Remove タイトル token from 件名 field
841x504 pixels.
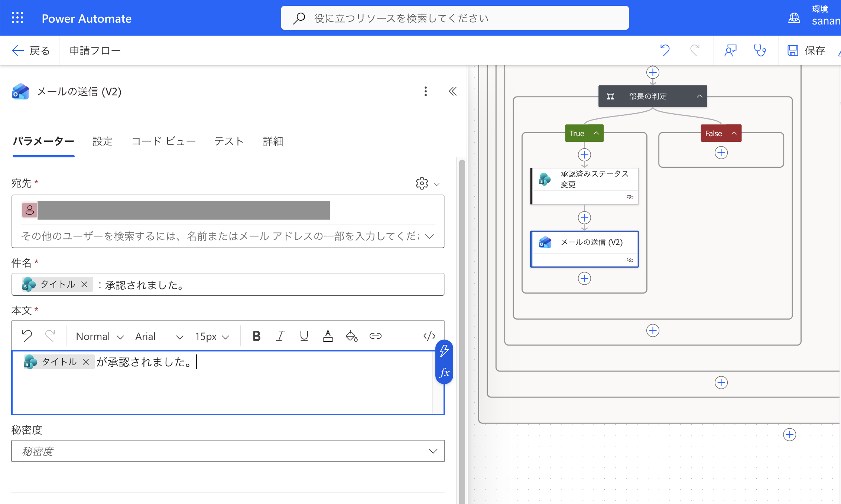85,284
